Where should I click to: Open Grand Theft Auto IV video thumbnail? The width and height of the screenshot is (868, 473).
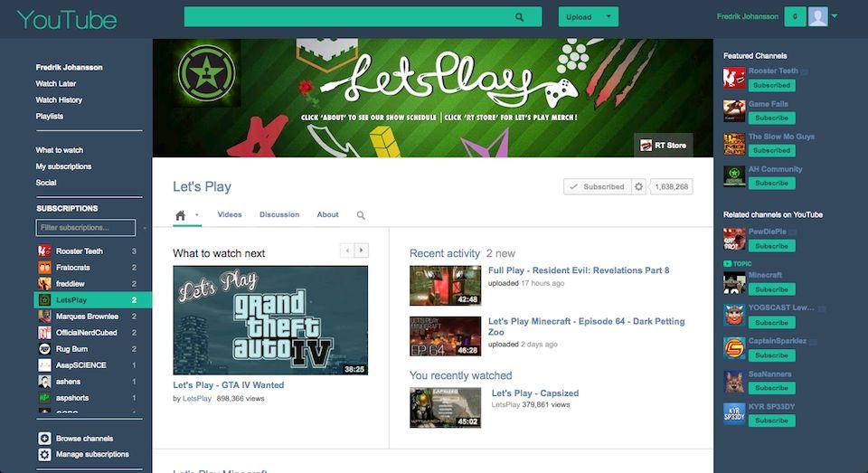(x=270, y=320)
